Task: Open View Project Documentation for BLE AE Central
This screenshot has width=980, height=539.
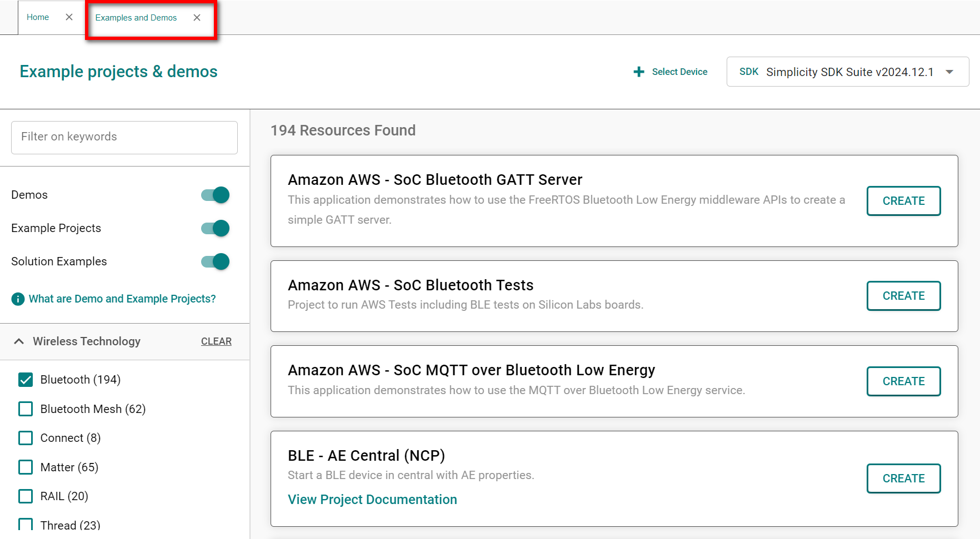Action: [x=372, y=499]
